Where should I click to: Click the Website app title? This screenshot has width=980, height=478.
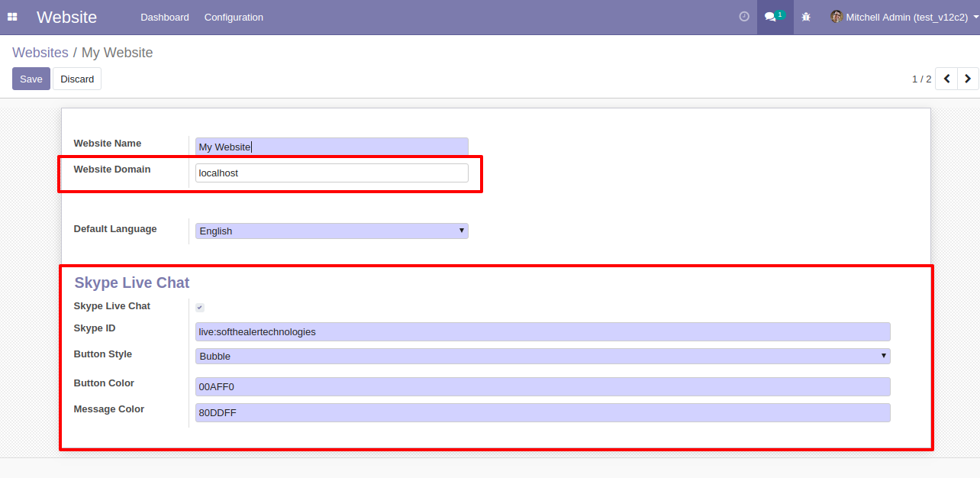66,17
